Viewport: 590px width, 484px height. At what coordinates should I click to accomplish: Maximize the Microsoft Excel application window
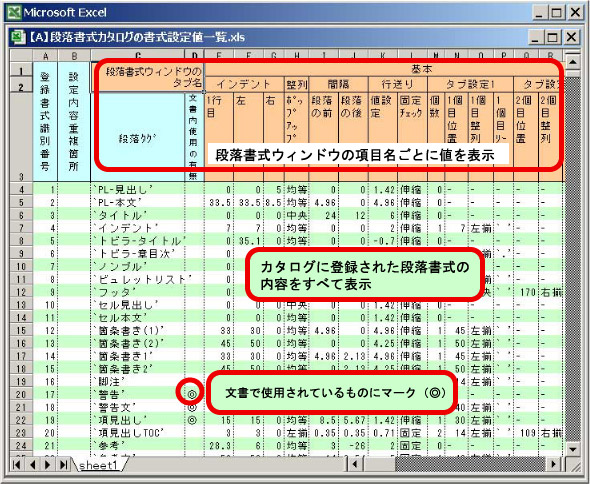pyautogui.click(x=557, y=13)
